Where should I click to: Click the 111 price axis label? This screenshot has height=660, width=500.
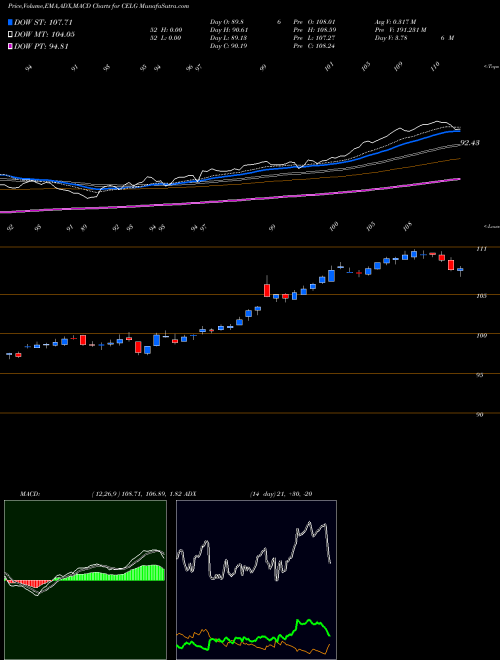coord(481,249)
